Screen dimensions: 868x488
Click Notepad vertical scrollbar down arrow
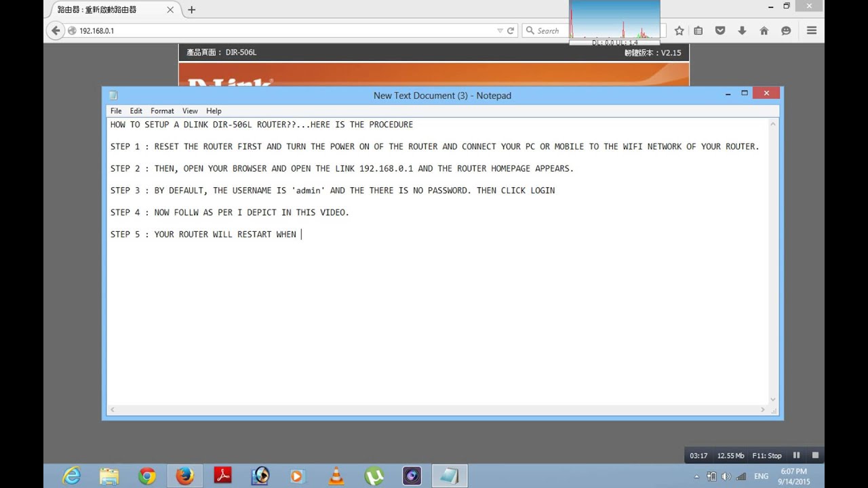pyautogui.click(x=773, y=400)
